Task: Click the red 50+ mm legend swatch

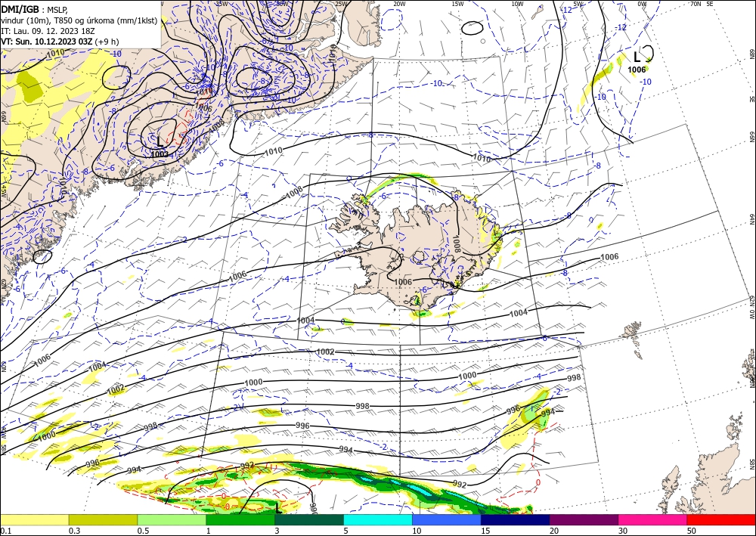Action: (x=721, y=520)
